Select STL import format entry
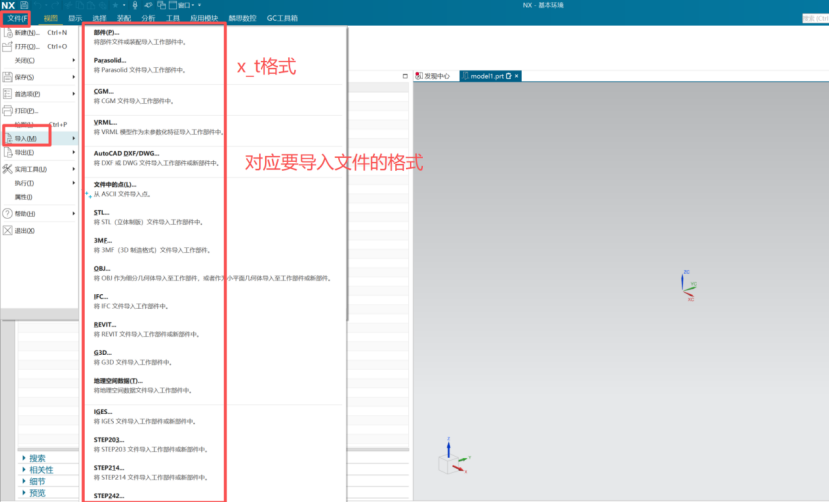This screenshot has width=829, height=502. pos(101,212)
